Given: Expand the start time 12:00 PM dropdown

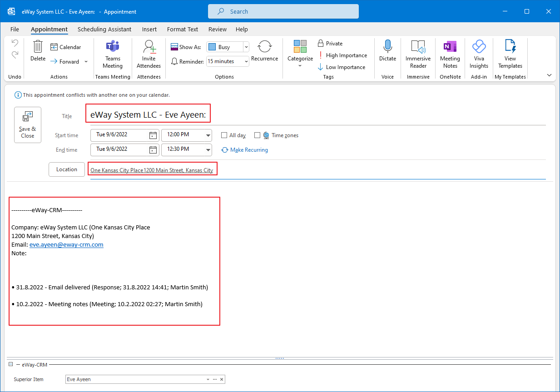Looking at the screenshot, I should 208,135.
